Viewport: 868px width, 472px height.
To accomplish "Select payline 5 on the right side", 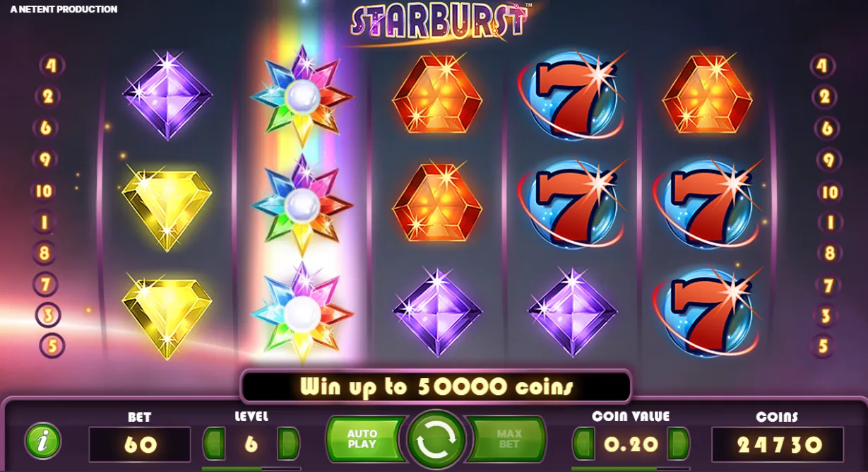I will click(x=823, y=346).
